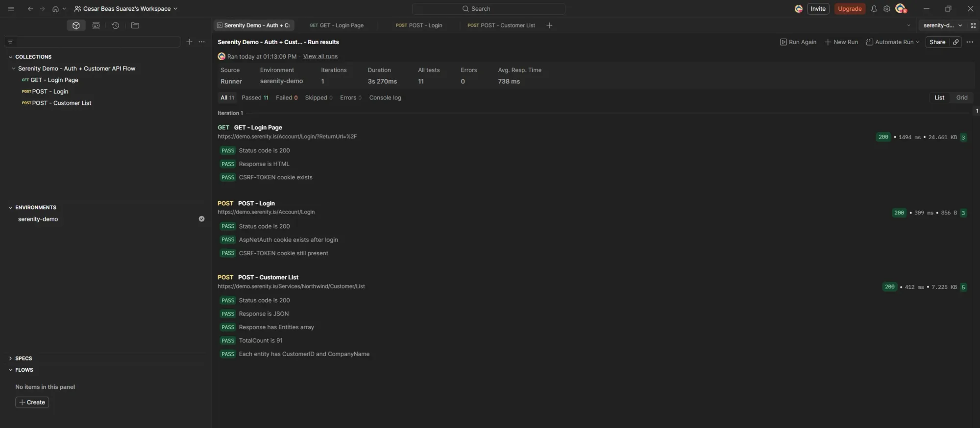Switch to POST - Customer List tab
980x428 pixels.
(501, 25)
